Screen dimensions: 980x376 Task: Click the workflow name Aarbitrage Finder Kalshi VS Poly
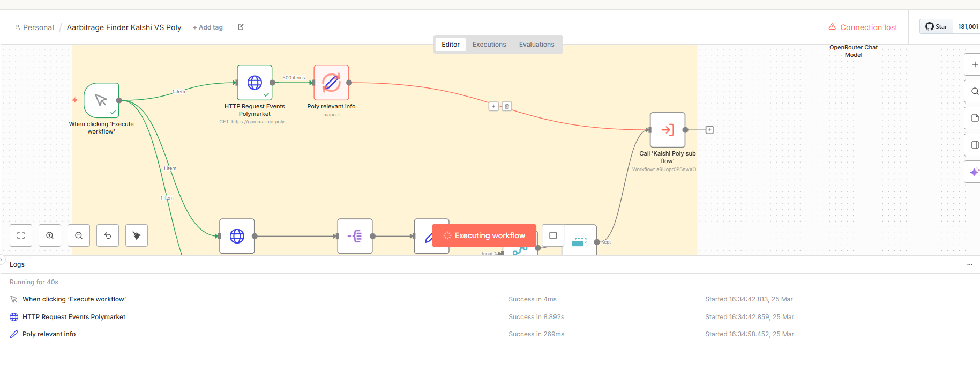click(124, 27)
